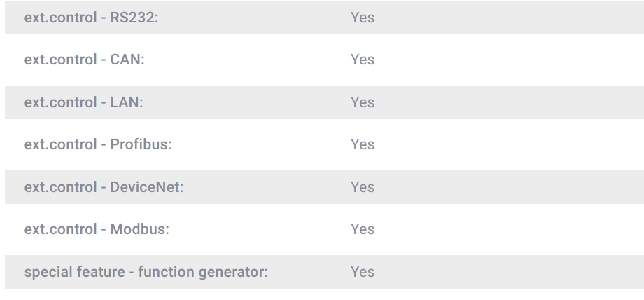Viewport: 644px width, 300px height.
Task: Click the ext.control - DeviceNet label
Action: point(104,187)
